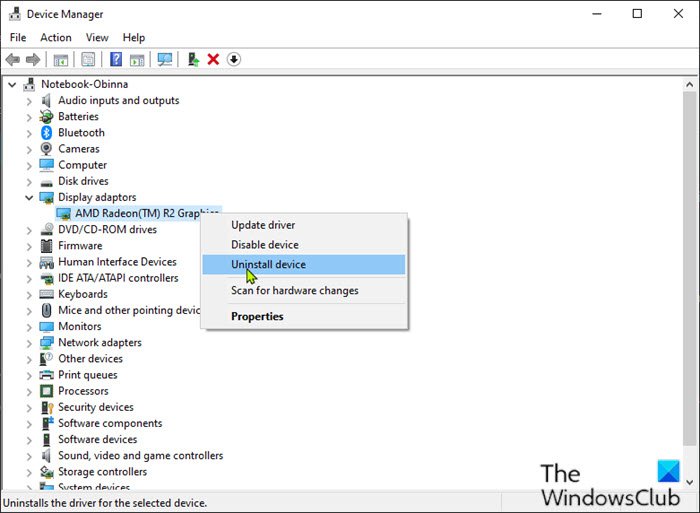
Task: Click the Audio inputs speaker icon
Action: pos(46,100)
